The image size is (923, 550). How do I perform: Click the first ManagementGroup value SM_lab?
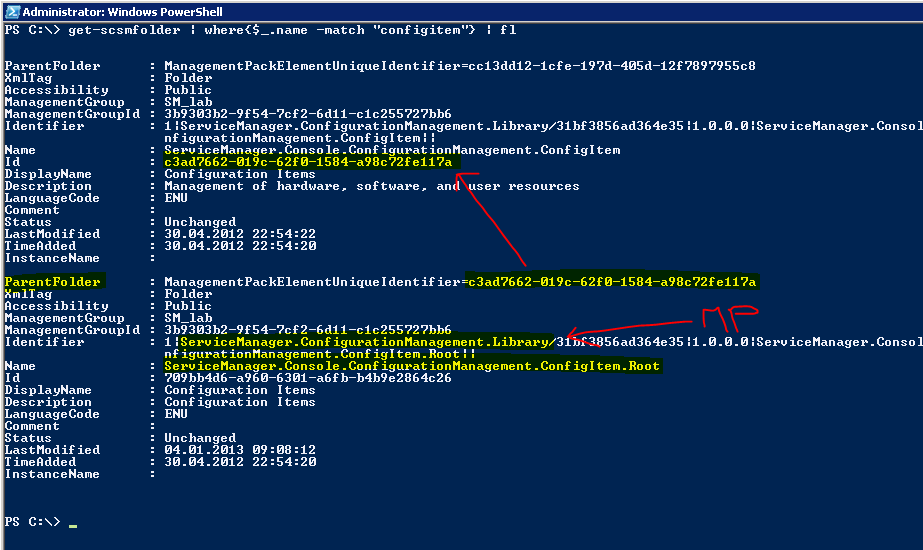pyautogui.click(x=188, y=102)
